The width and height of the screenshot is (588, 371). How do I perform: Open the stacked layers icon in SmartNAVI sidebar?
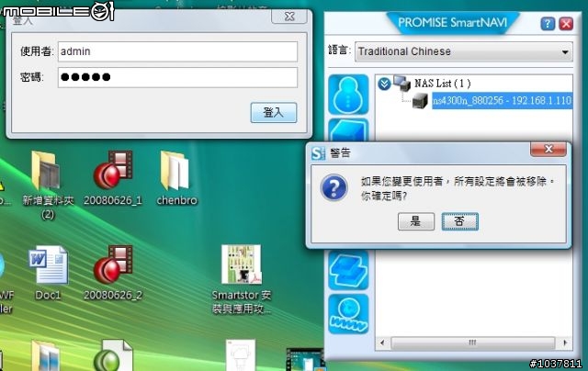pos(348,270)
